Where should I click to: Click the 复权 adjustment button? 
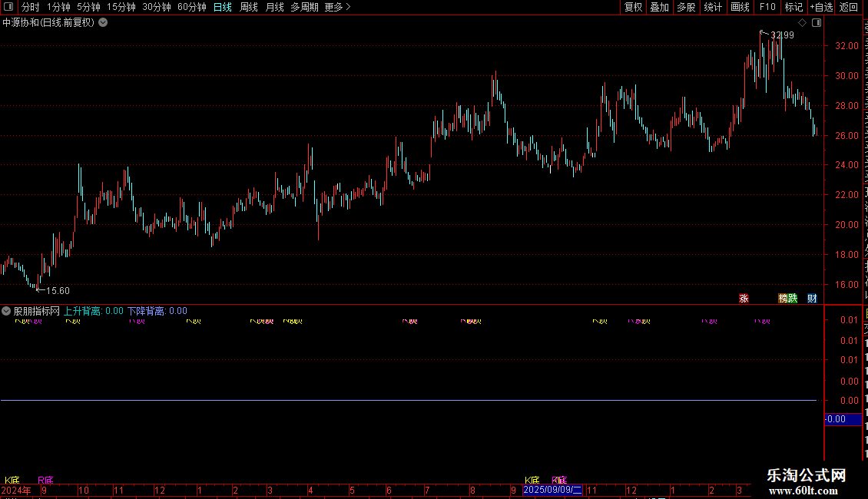[x=633, y=7]
